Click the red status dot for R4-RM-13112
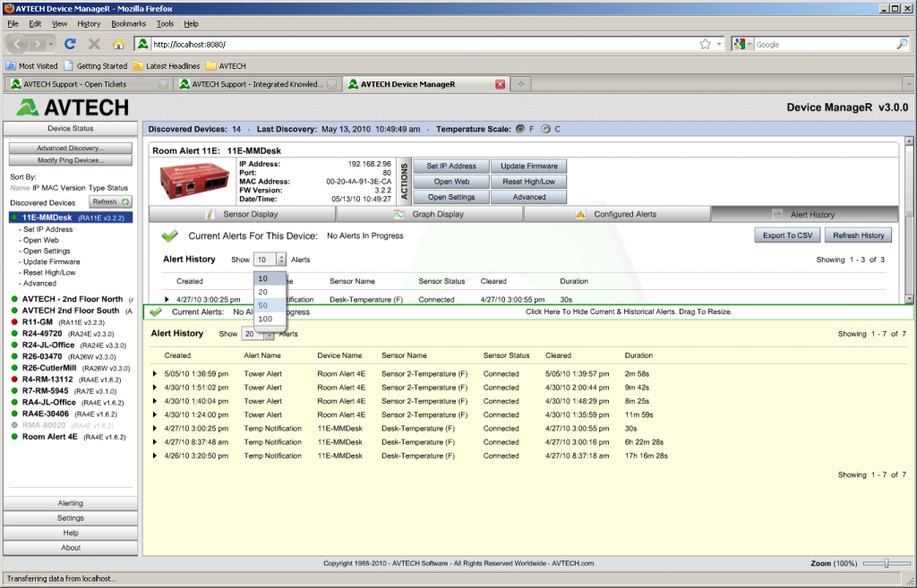 click(x=14, y=379)
